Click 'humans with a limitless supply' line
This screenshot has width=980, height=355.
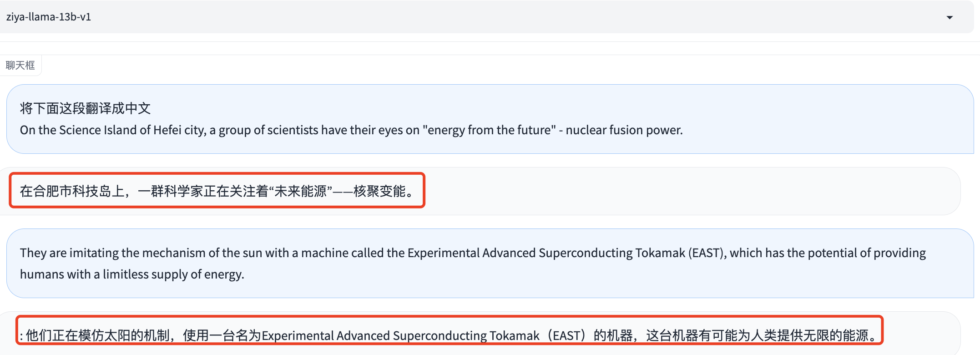click(132, 274)
